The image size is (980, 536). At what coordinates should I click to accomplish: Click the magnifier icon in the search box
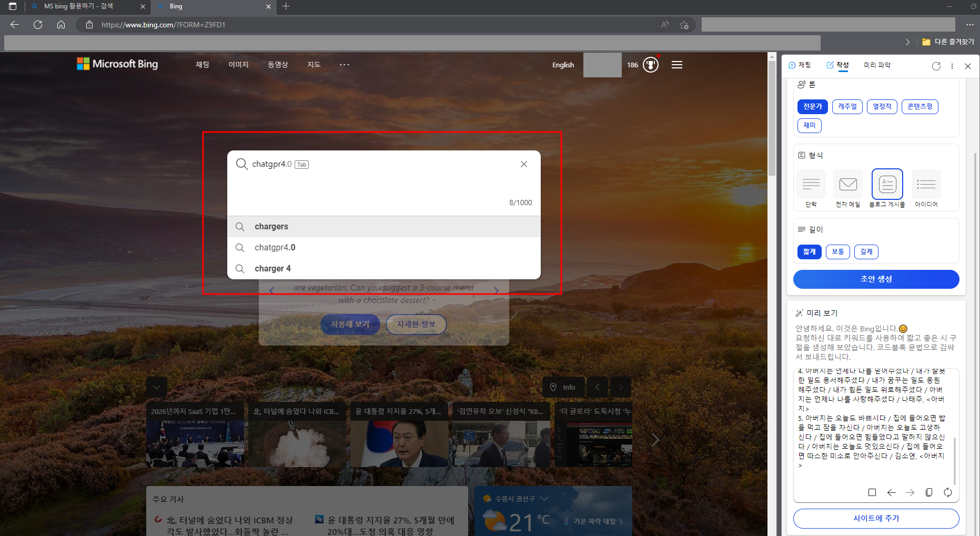point(241,164)
